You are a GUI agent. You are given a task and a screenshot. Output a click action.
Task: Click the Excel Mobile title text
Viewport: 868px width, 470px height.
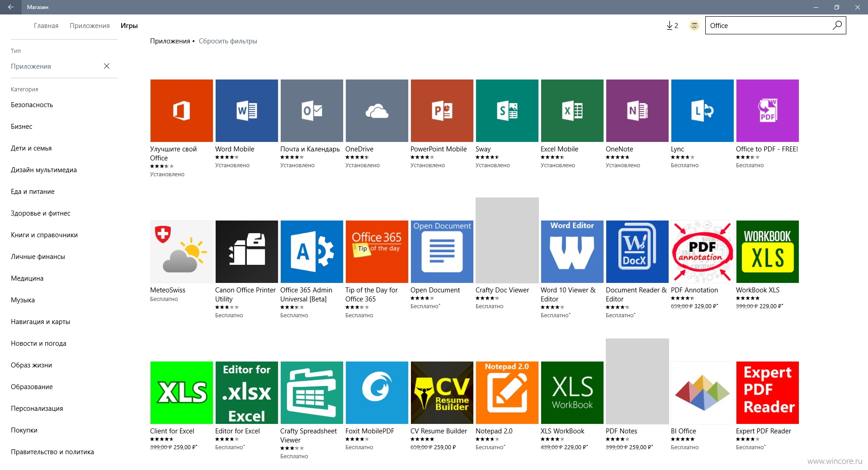tap(559, 149)
